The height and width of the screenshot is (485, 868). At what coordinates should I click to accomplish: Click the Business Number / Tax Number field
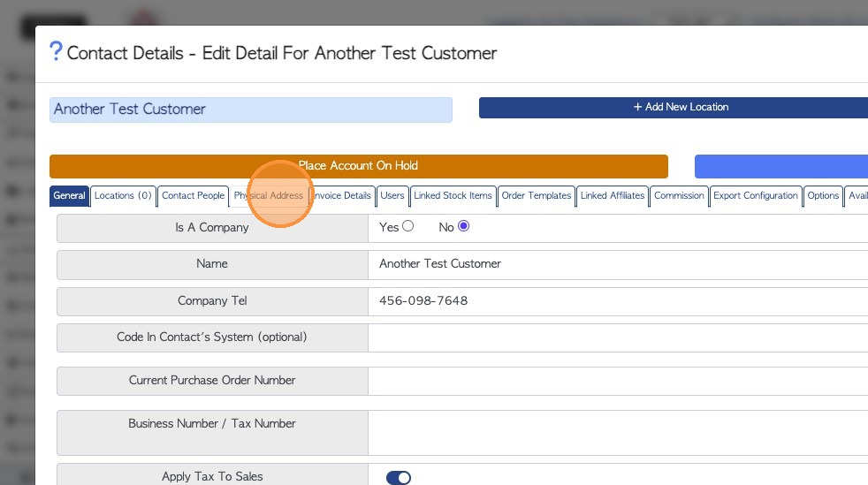click(619, 433)
